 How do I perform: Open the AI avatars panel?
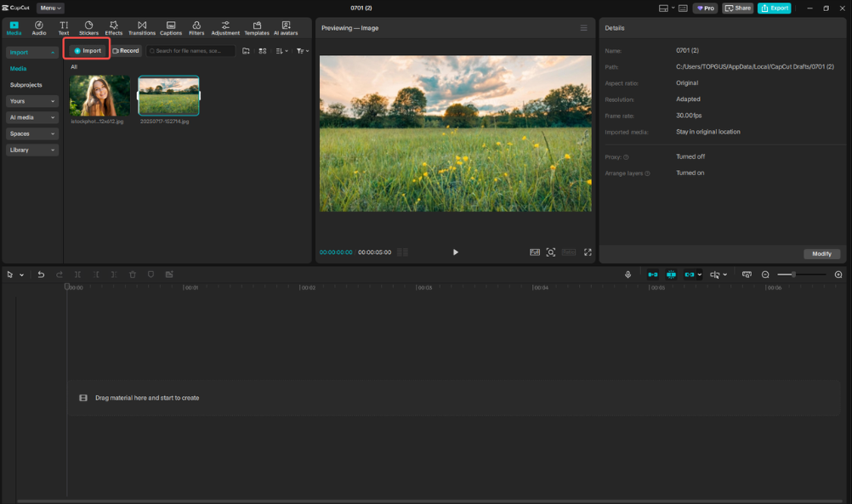pos(287,27)
